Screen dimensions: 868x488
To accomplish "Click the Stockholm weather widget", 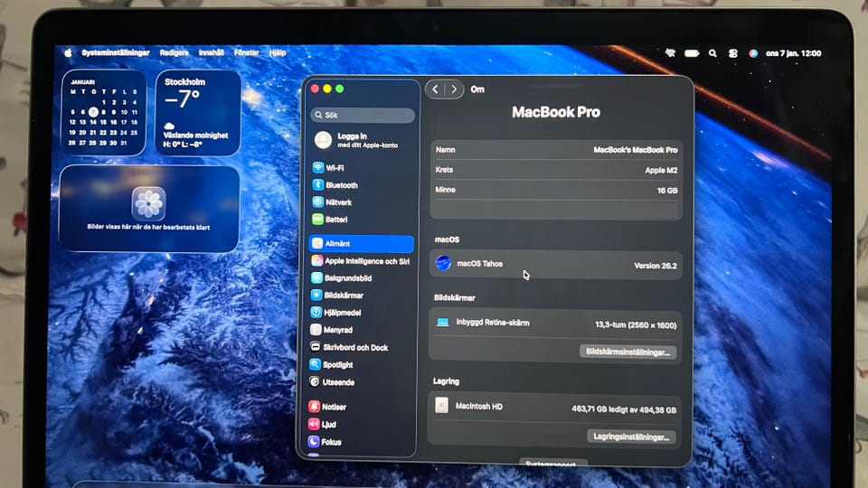I will coord(197,113).
